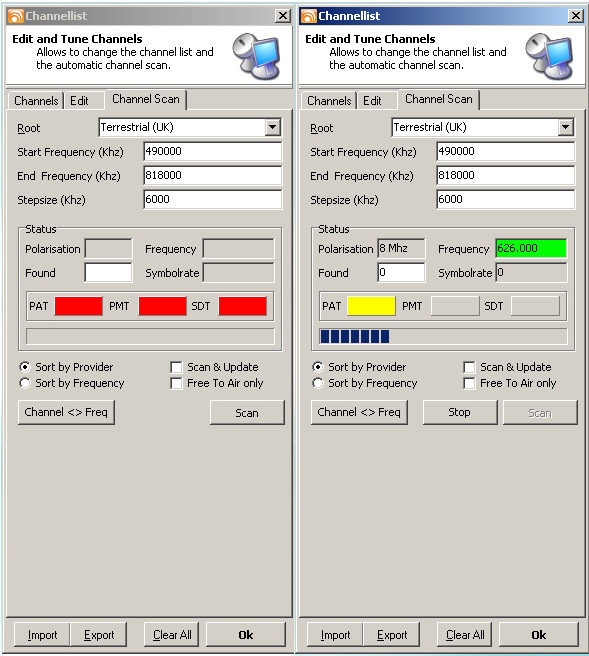Click the red SDT indicator in left window

point(242,306)
